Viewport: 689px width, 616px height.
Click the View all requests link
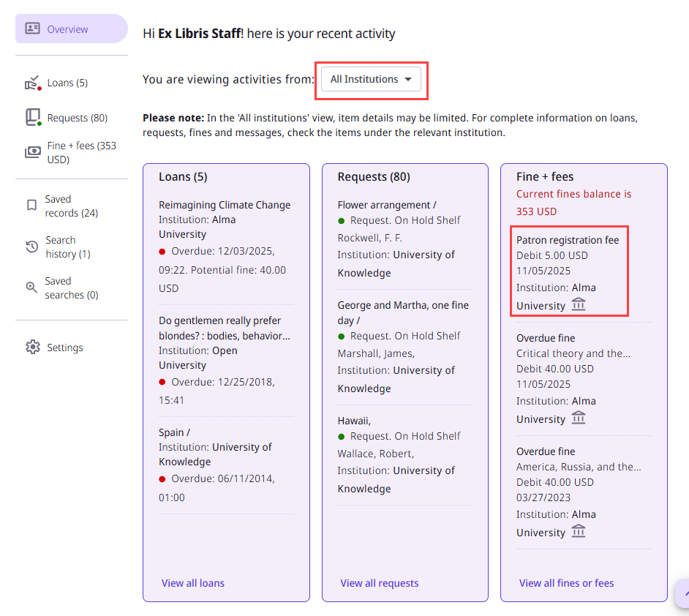click(379, 583)
